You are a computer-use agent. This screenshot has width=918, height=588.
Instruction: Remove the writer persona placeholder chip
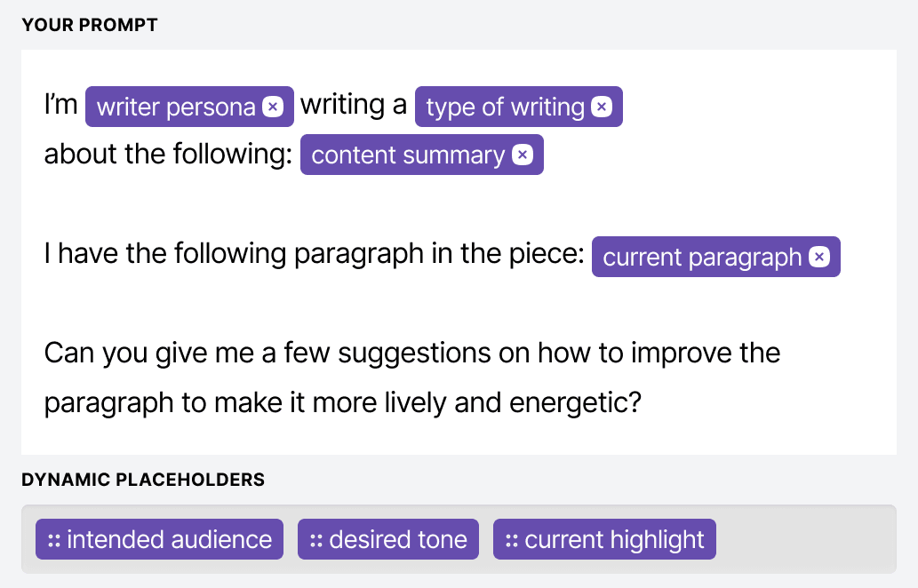click(273, 107)
